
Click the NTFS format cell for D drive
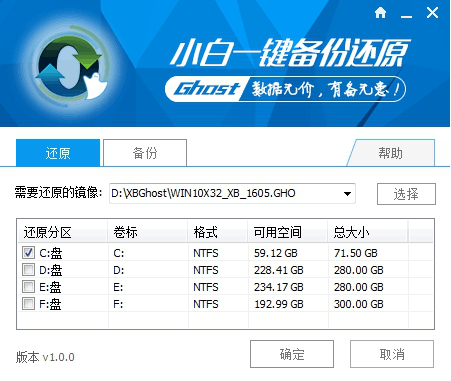tap(206, 270)
